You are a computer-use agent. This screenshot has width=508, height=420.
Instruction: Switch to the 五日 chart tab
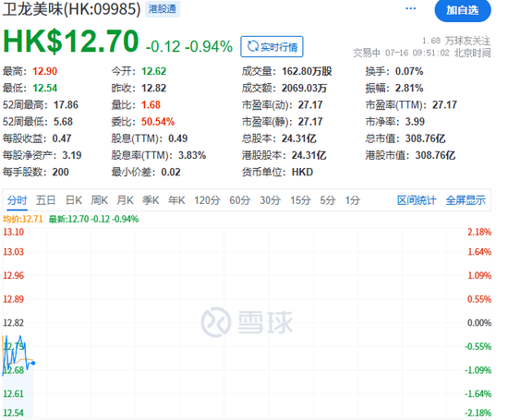[45, 200]
